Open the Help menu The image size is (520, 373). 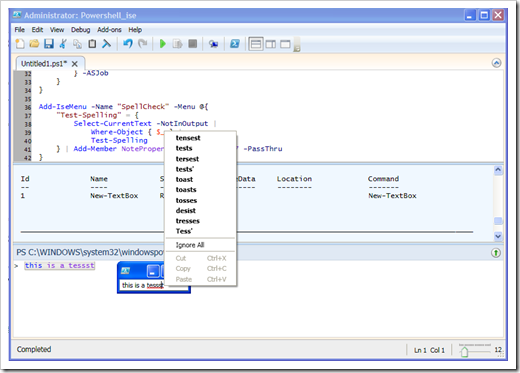coord(135,30)
